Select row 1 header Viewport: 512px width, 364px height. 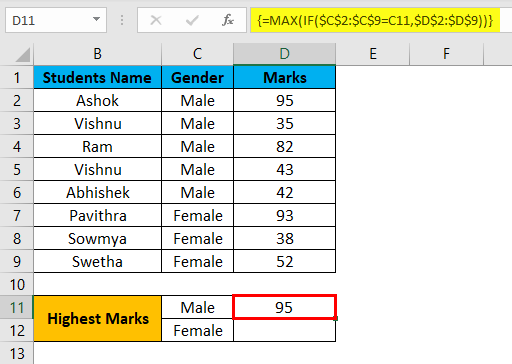[17, 77]
